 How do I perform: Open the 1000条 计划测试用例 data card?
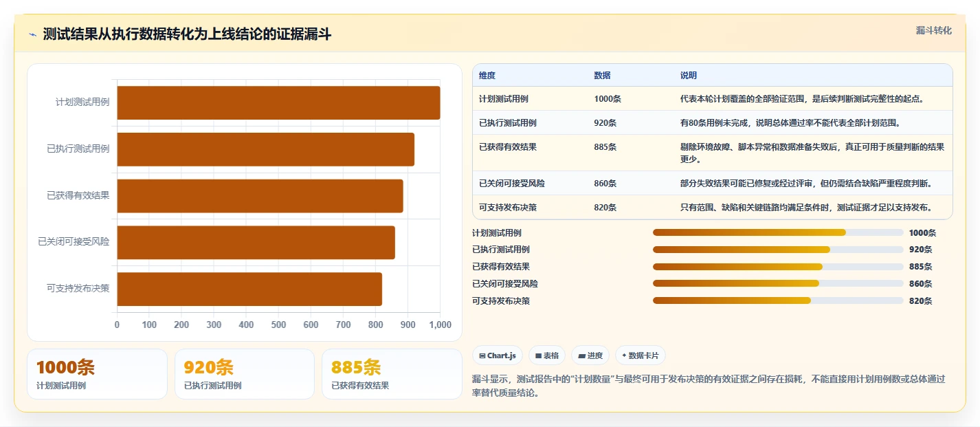97,374
